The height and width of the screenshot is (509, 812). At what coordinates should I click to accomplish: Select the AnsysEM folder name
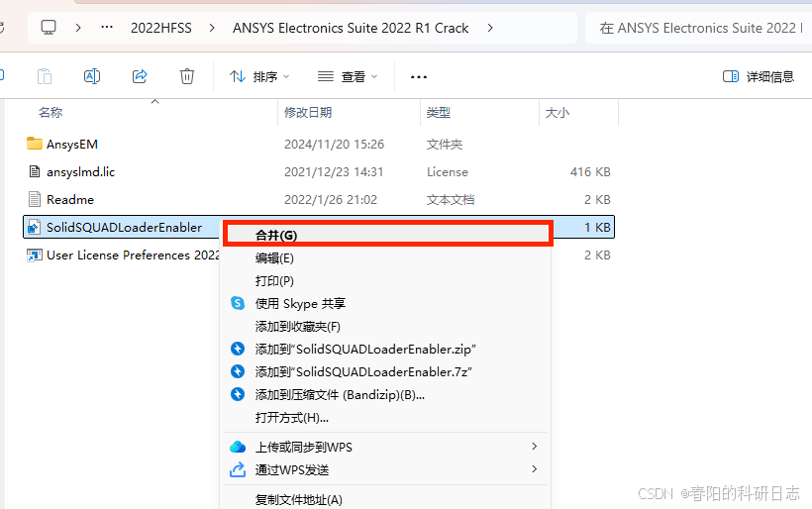coord(72,144)
